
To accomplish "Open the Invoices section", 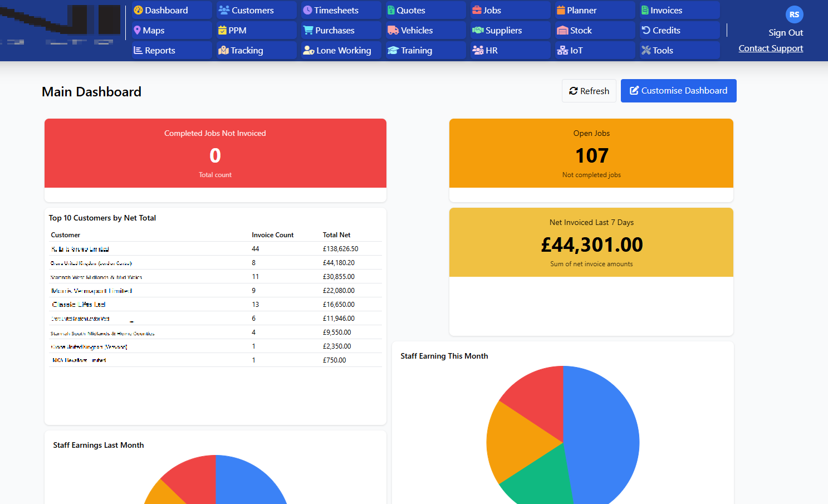I will tap(679, 10).
